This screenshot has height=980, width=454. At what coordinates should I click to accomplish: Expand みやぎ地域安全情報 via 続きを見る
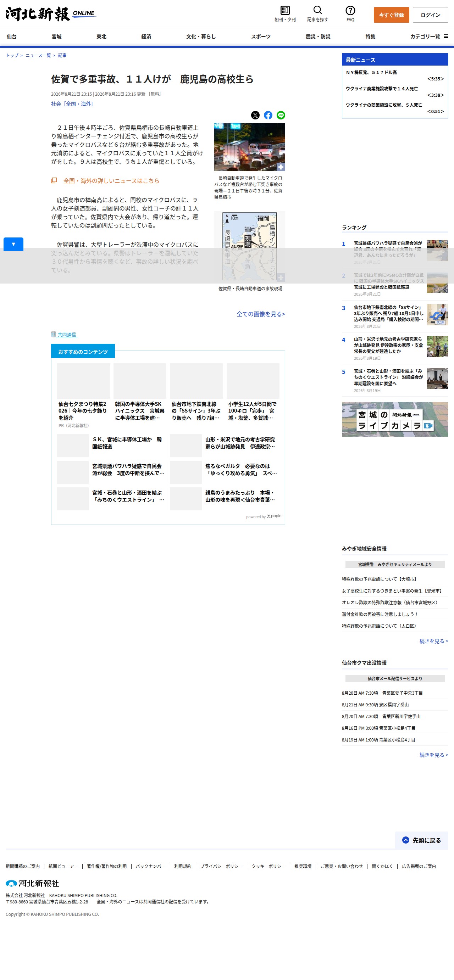point(433,641)
